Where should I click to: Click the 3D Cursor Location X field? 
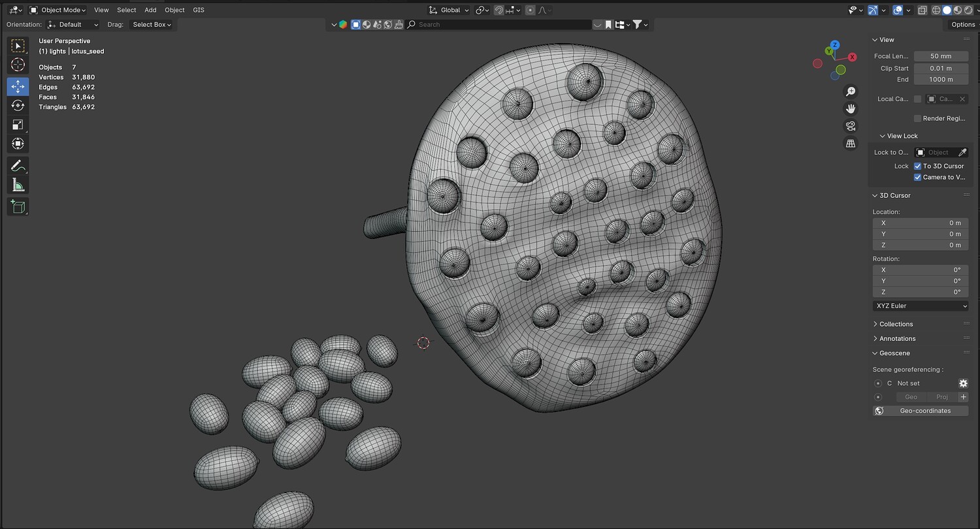[921, 223]
